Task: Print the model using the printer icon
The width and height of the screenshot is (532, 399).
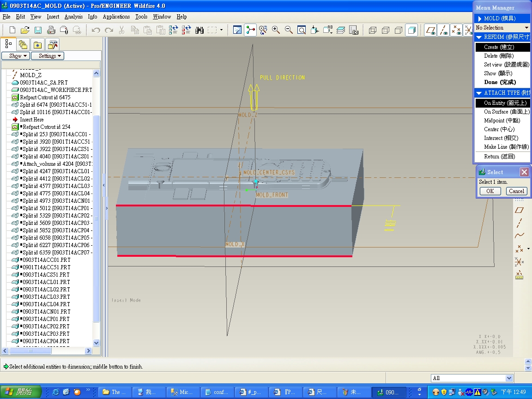Action: [51, 30]
